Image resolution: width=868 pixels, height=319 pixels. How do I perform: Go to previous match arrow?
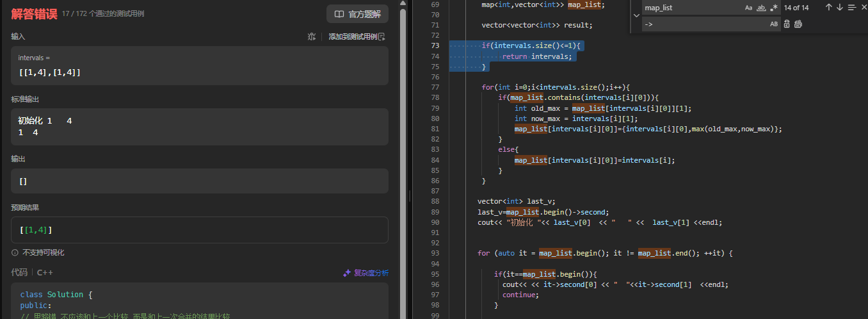[829, 8]
